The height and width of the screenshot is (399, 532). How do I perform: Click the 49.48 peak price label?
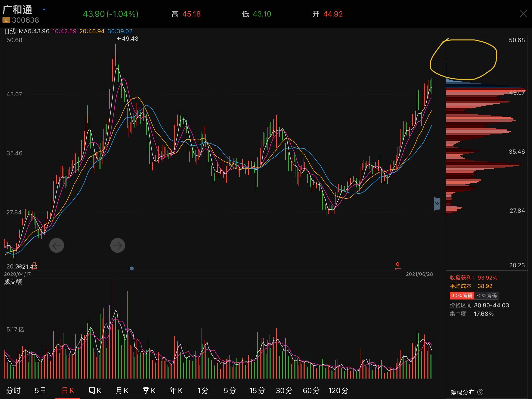click(128, 39)
